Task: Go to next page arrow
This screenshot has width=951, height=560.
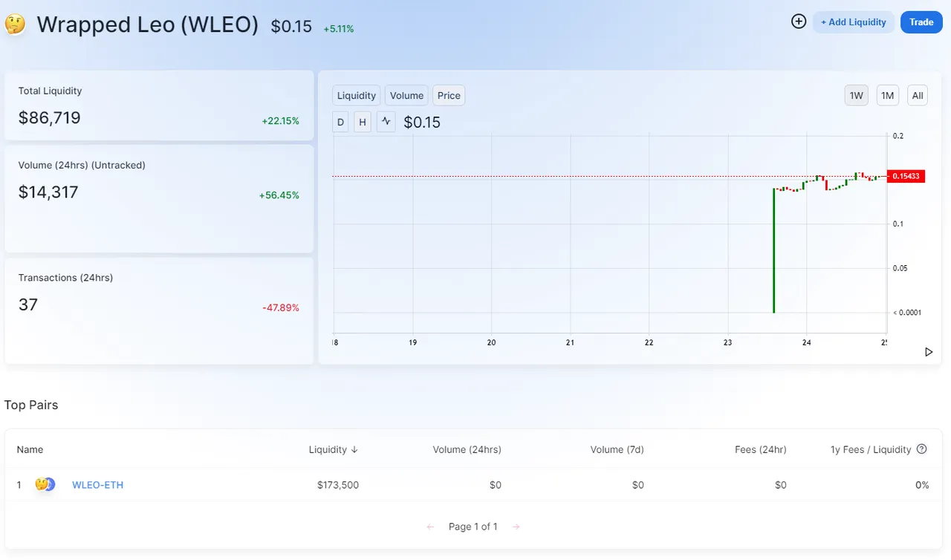Action: [516, 527]
